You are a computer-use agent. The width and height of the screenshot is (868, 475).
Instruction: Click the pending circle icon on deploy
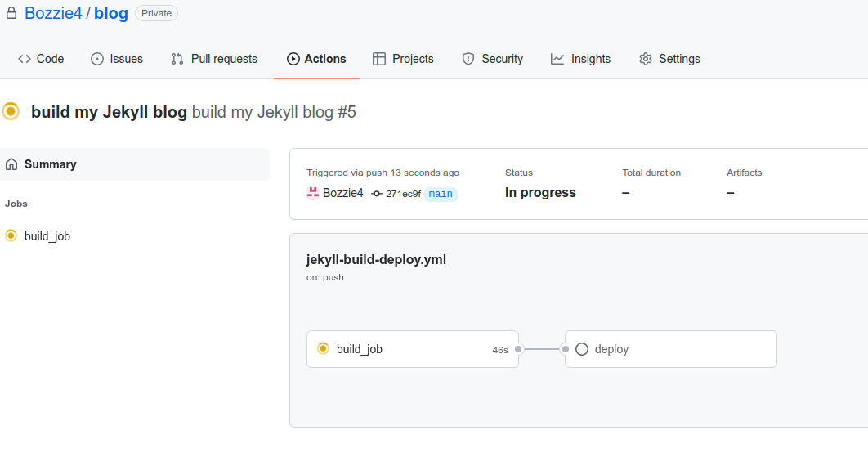click(x=582, y=349)
